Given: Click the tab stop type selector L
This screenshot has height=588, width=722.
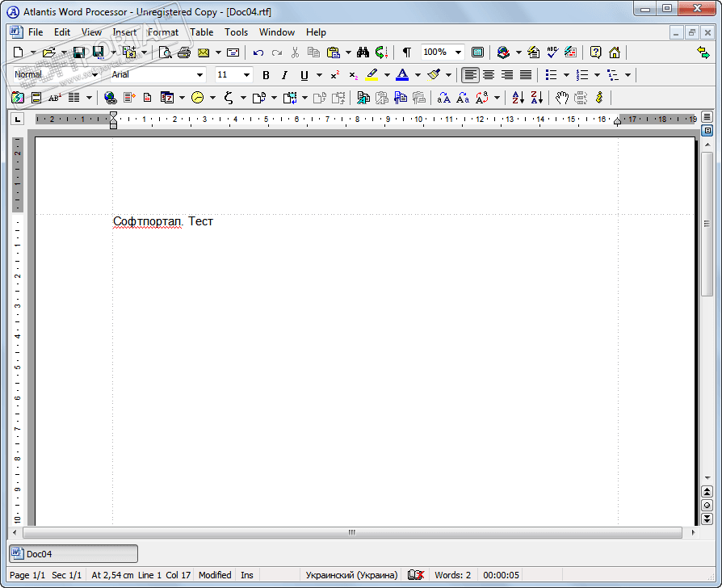Looking at the screenshot, I should tap(18, 120).
